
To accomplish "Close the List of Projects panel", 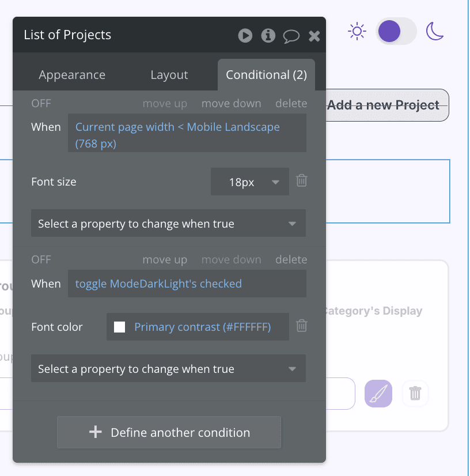I will click(314, 36).
